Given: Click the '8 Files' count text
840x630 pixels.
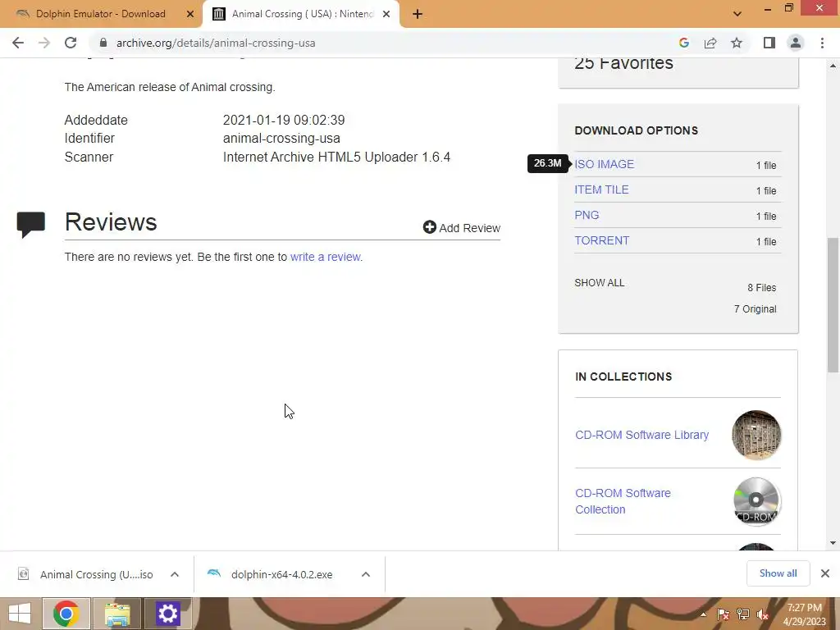Looking at the screenshot, I should point(762,288).
